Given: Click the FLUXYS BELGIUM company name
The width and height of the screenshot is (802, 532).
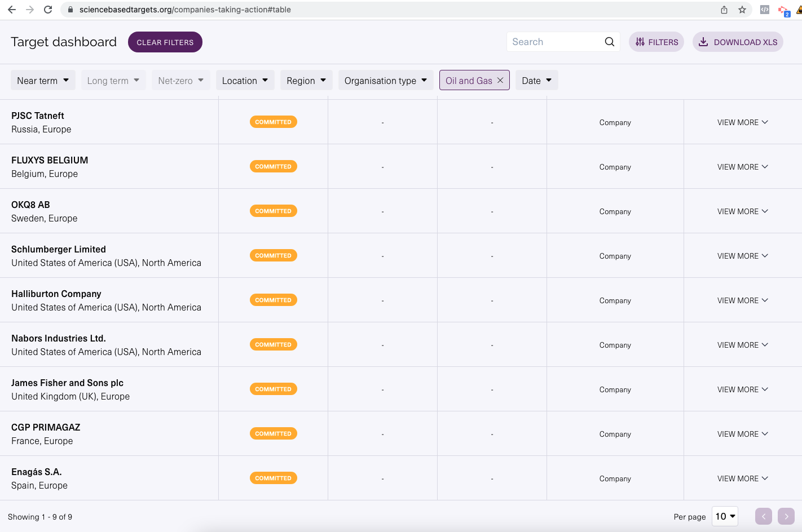Looking at the screenshot, I should coord(50,160).
